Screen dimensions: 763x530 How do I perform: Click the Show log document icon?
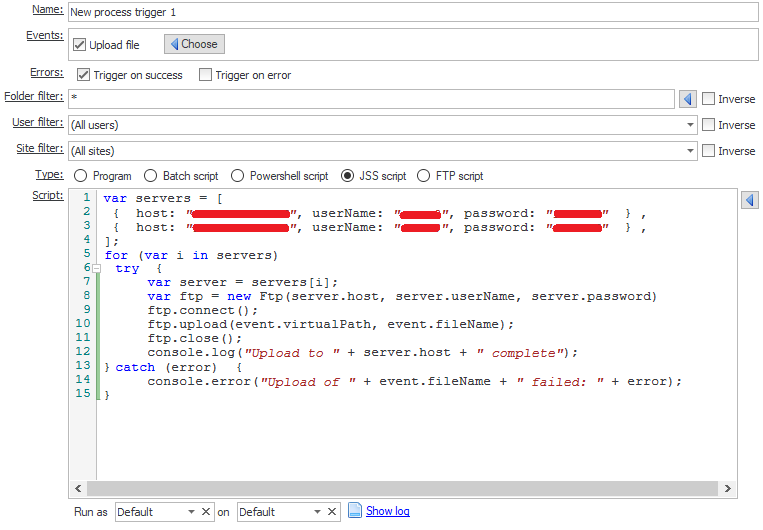pos(355,511)
